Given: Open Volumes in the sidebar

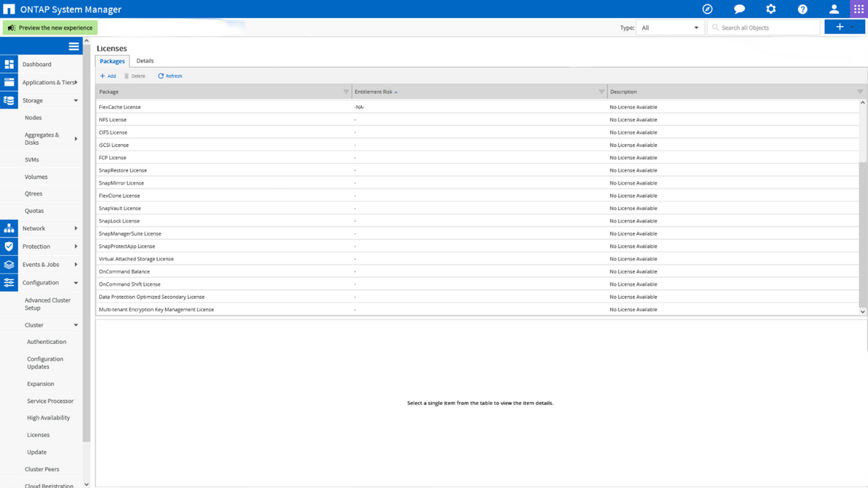Looking at the screenshot, I should [x=36, y=177].
